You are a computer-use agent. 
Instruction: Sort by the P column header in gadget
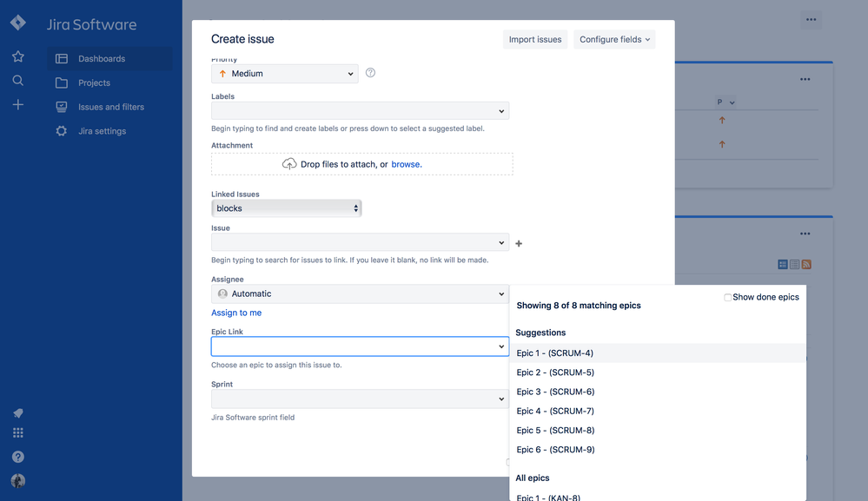726,102
